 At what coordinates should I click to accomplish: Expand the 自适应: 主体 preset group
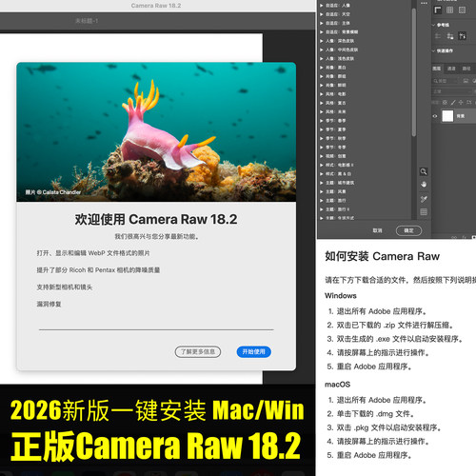[x=321, y=23]
